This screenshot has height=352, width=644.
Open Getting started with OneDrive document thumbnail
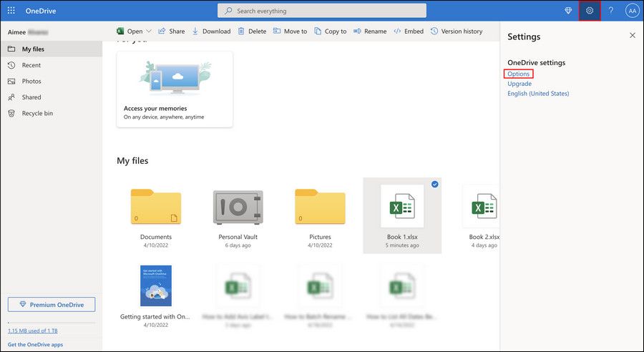pyautogui.click(x=156, y=285)
